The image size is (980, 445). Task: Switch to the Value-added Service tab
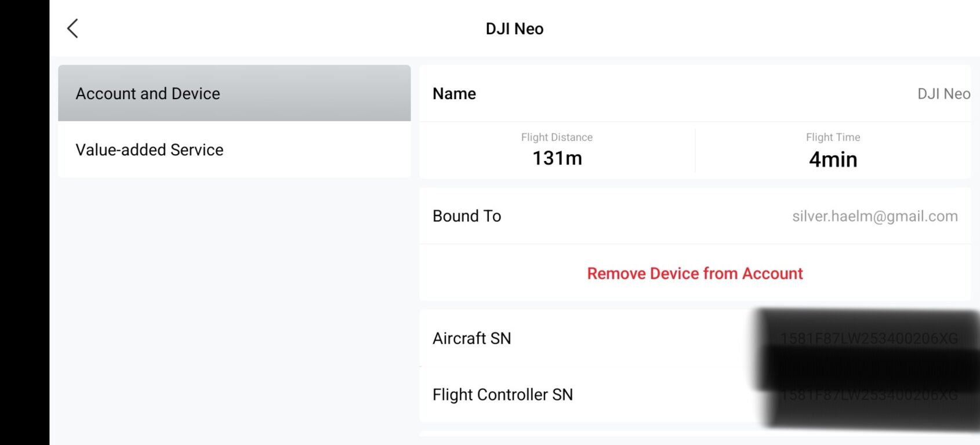[234, 149]
